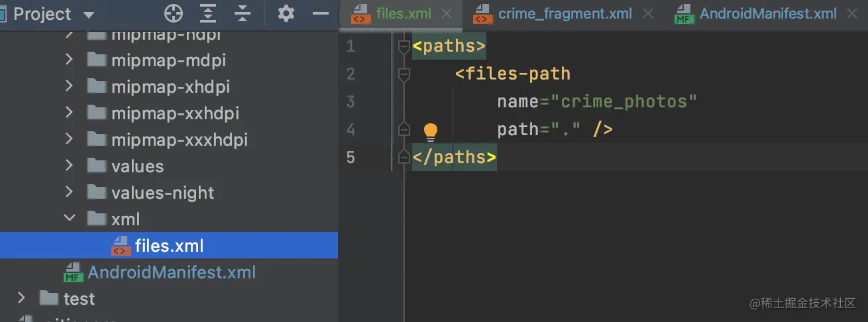Click the AndroidManifest.xml MF icon in tree
Image resolution: width=868 pixels, height=322 pixels.
(x=72, y=272)
